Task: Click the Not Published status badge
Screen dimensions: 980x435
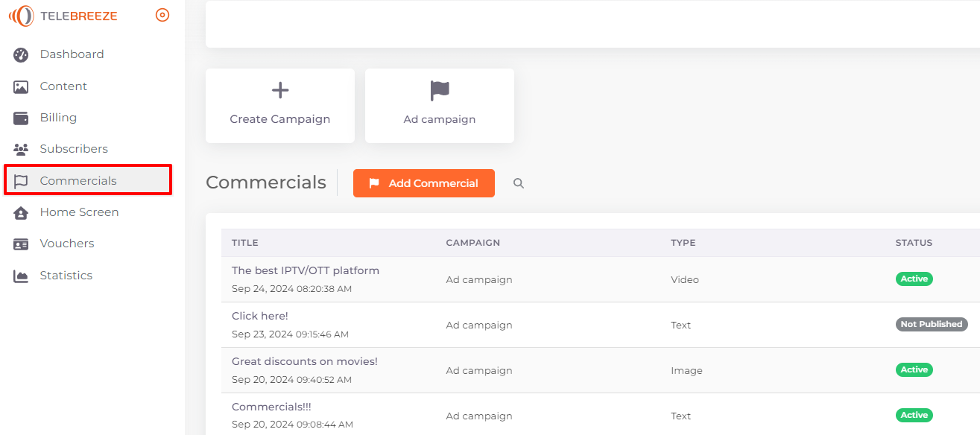Action: (932, 324)
